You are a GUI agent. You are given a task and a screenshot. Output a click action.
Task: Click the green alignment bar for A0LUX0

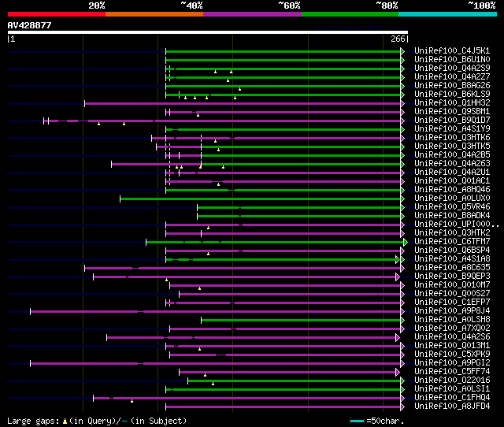(261, 199)
